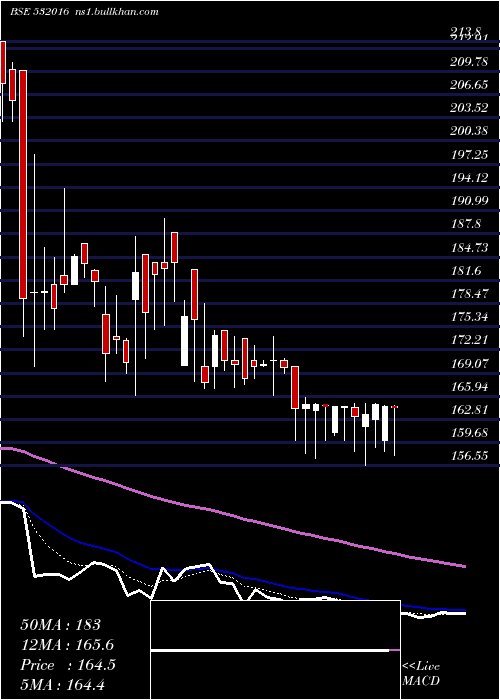Screen dimensions: 500x700
Task: Click the <<Live label
Action: (421, 667)
